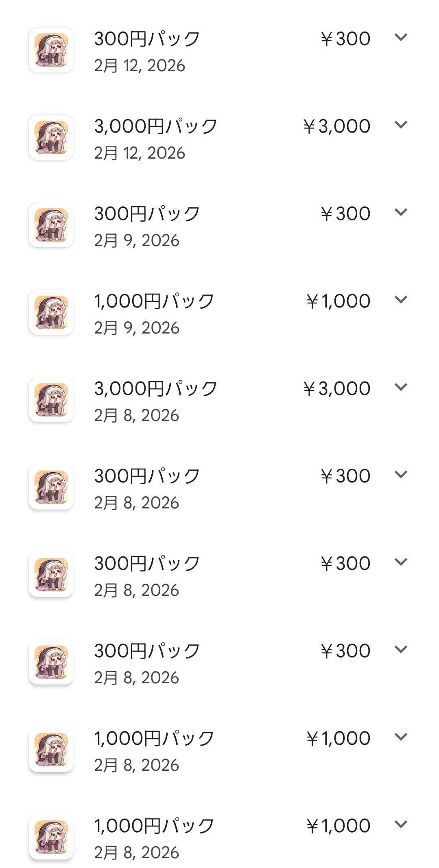The width and height of the screenshot is (439, 868).
Task: Open the game icon for 300円パック on 2月 9
Action: coord(51,225)
